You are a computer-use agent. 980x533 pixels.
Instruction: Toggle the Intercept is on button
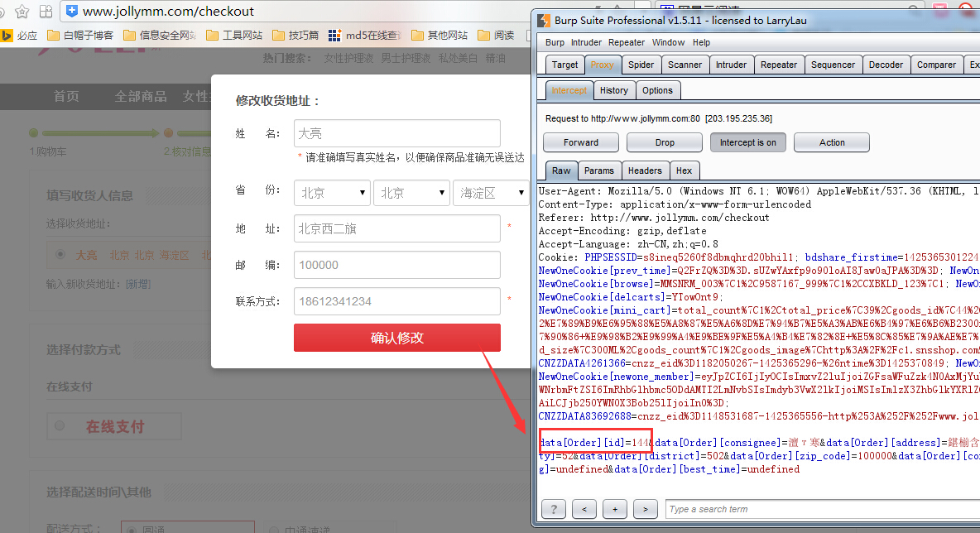pyautogui.click(x=748, y=142)
